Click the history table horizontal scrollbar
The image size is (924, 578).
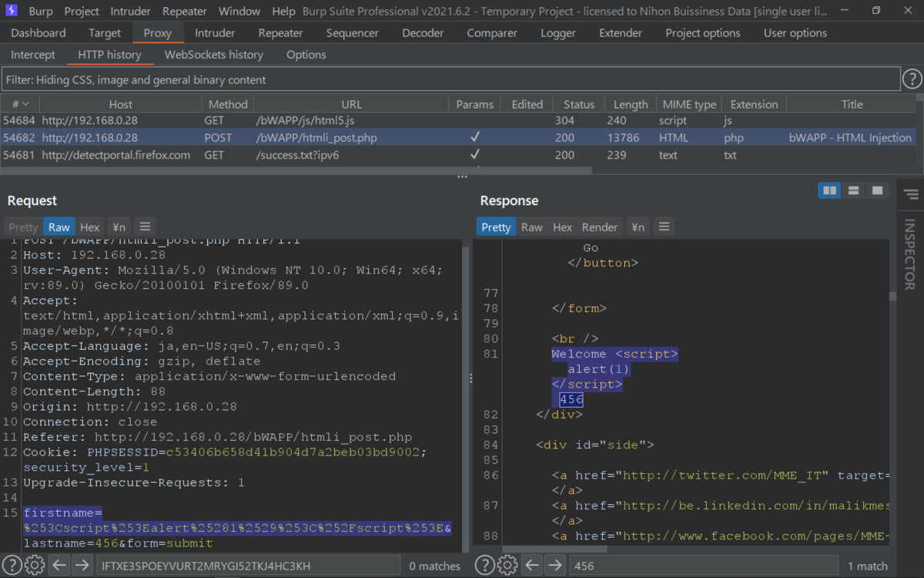coord(296,171)
